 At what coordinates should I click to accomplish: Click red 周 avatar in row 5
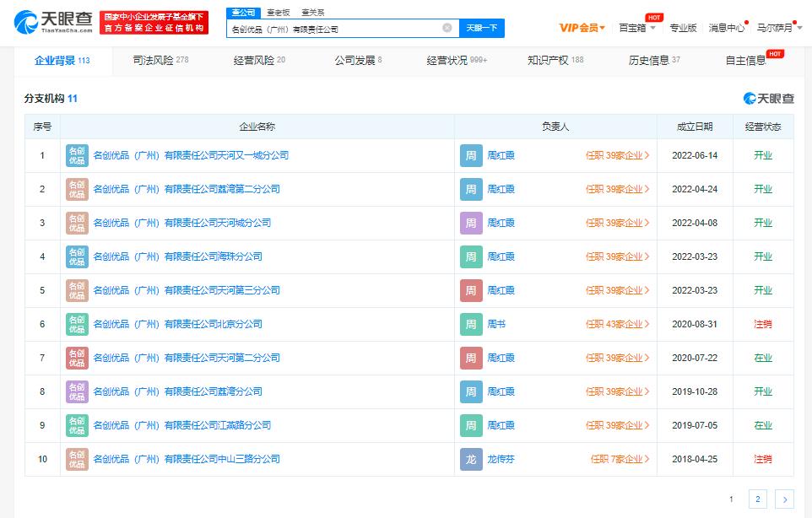pos(471,290)
